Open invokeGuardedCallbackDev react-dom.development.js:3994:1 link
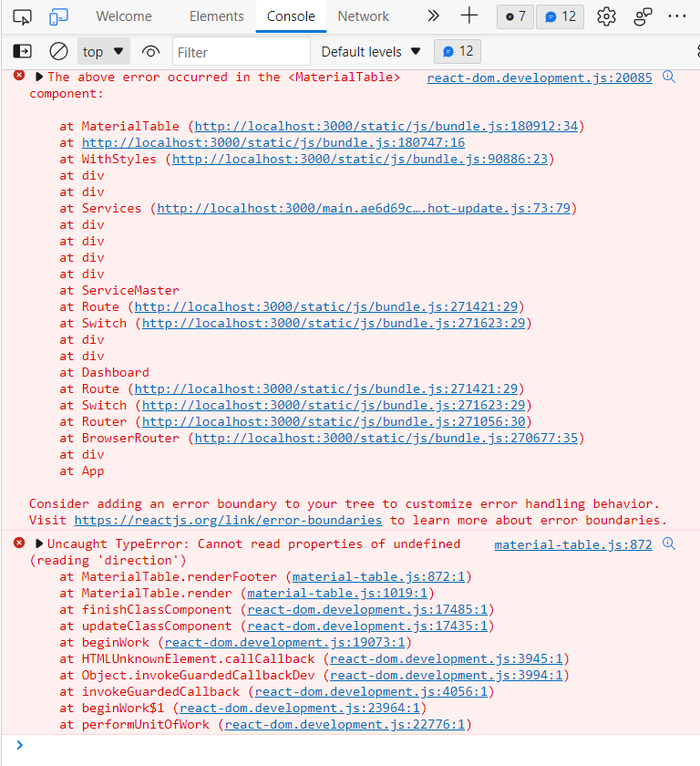This screenshot has height=766, width=700. pos(447,675)
